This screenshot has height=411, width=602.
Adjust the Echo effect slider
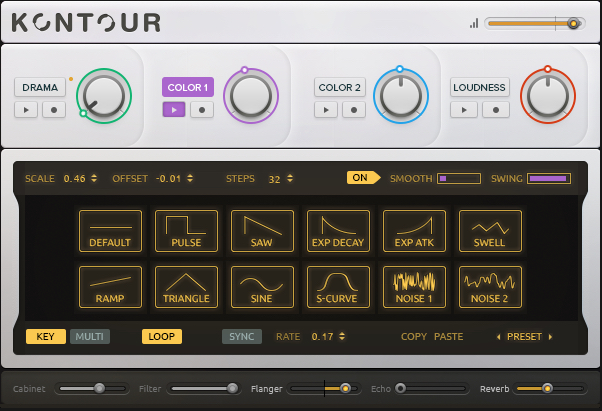(x=432, y=389)
